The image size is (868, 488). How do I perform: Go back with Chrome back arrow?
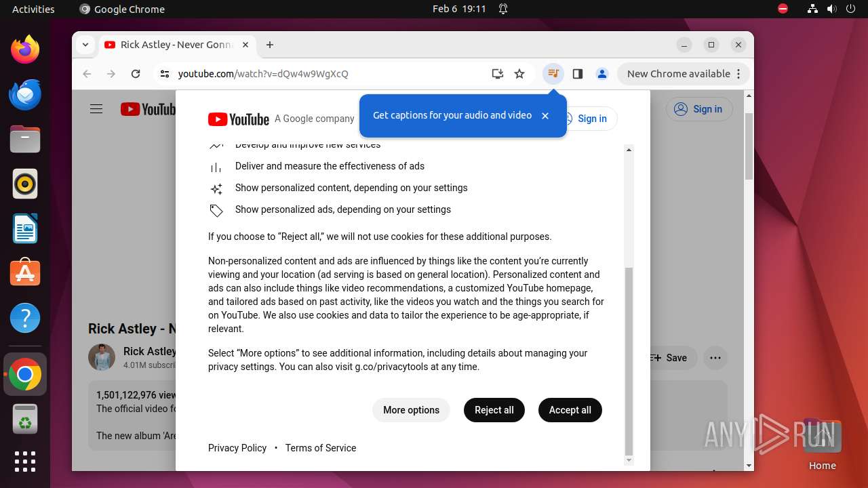point(87,74)
